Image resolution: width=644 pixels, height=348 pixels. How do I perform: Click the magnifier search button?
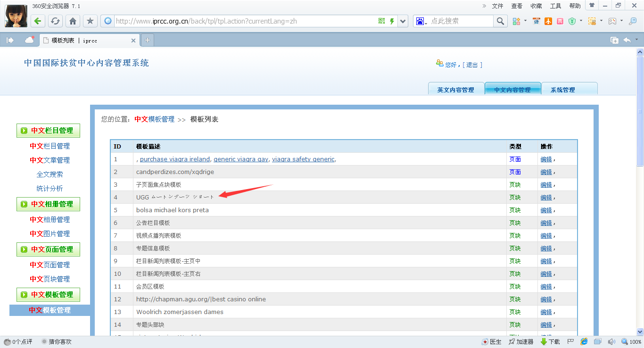[x=500, y=21]
